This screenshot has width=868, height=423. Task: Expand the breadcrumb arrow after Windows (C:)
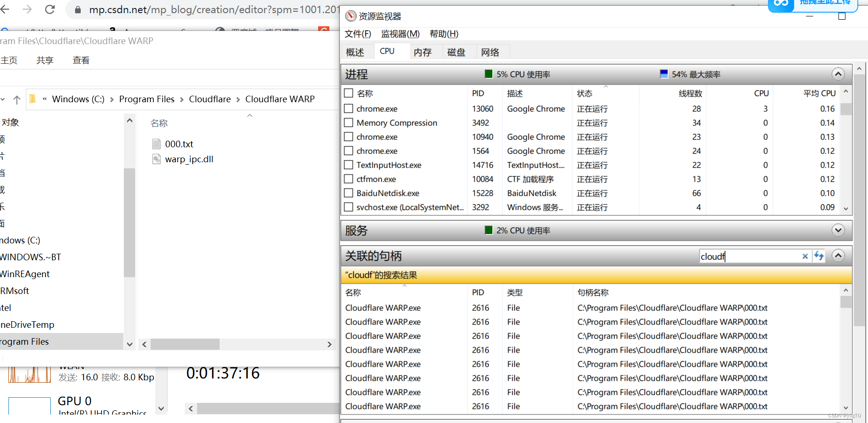pyautogui.click(x=112, y=99)
